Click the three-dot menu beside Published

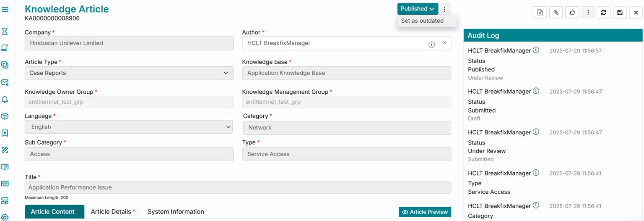point(445,9)
